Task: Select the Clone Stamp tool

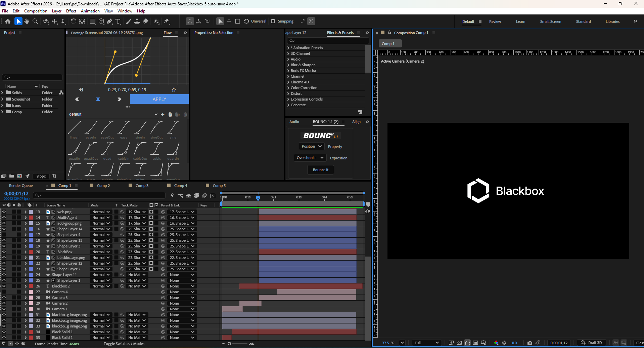Action: pyautogui.click(x=137, y=21)
